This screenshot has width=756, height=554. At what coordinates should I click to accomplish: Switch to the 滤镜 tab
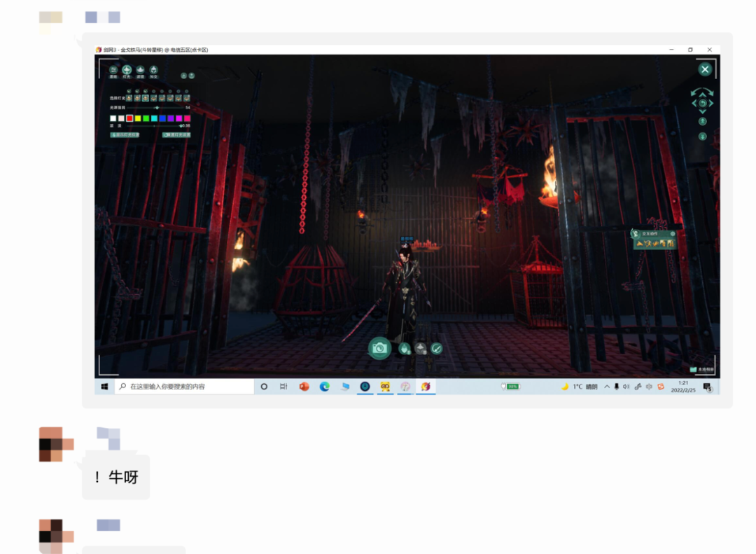(140, 71)
